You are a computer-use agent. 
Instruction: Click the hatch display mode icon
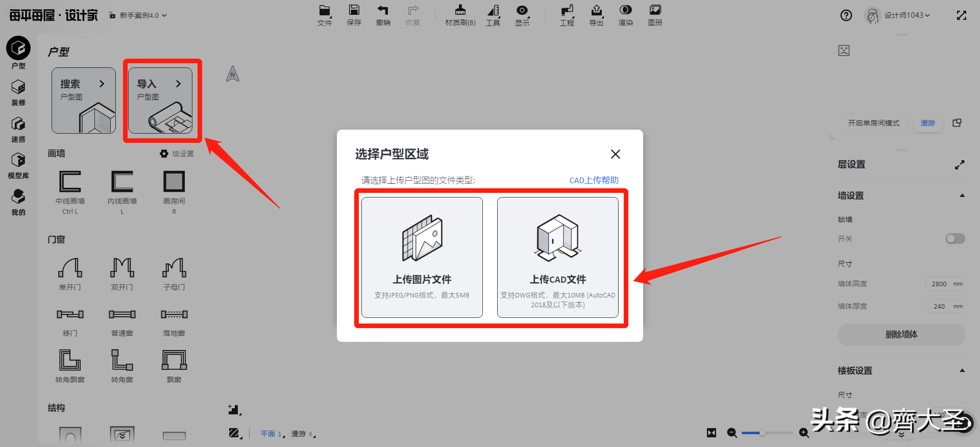tap(235, 433)
